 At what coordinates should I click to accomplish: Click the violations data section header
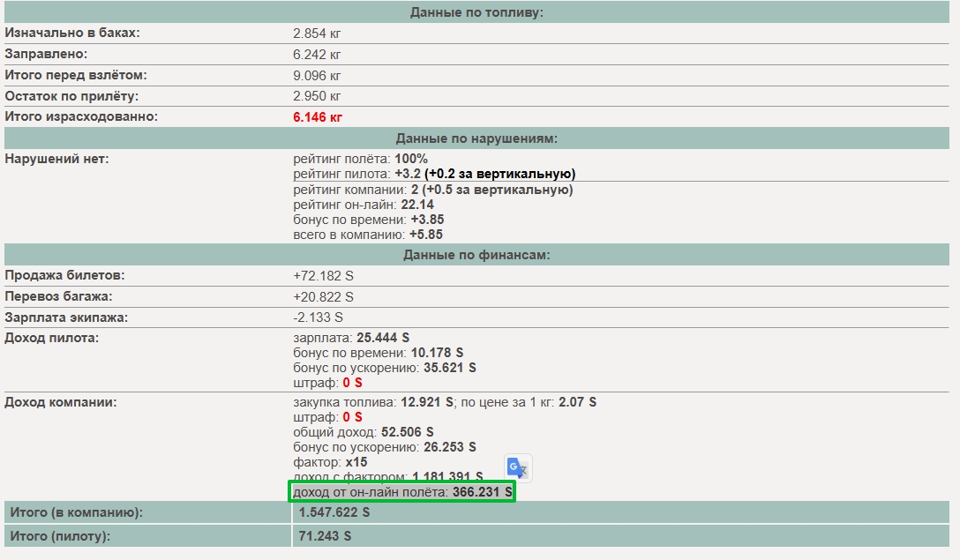tap(476, 138)
